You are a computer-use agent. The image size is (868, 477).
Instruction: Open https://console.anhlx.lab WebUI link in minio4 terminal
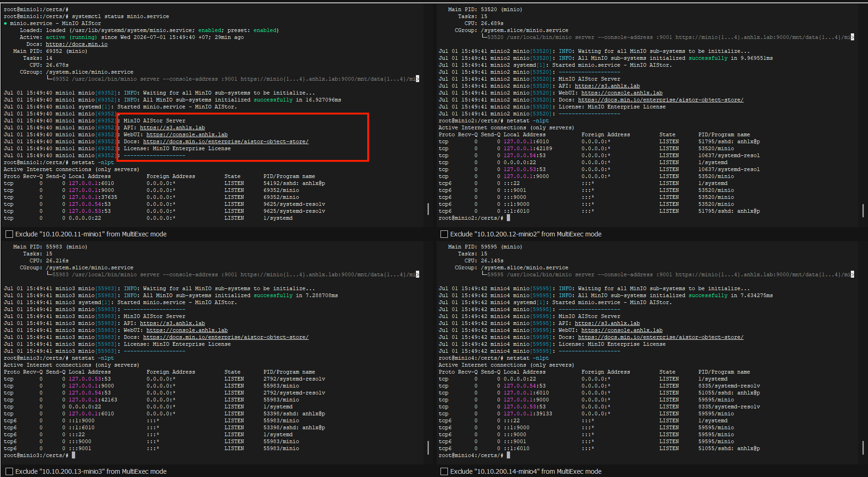point(622,331)
